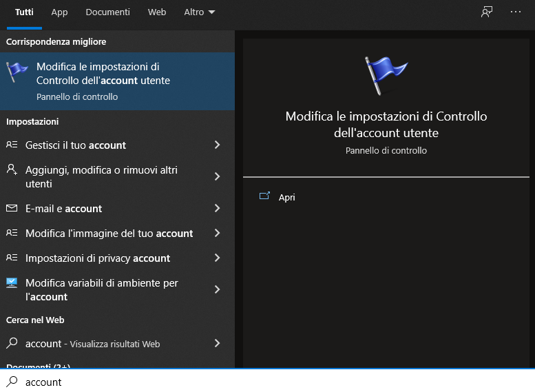Open the three-dots options menu
Screen dimensions: 535x392
pos(516,12)
